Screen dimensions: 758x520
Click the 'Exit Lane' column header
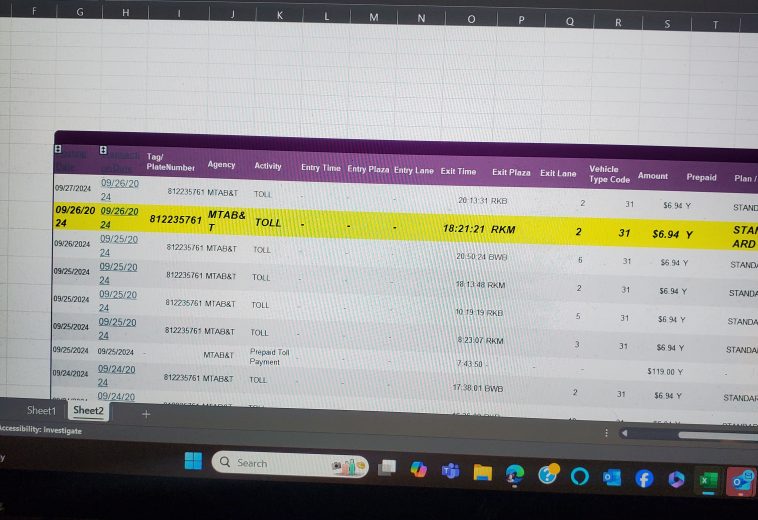point(558,173)
